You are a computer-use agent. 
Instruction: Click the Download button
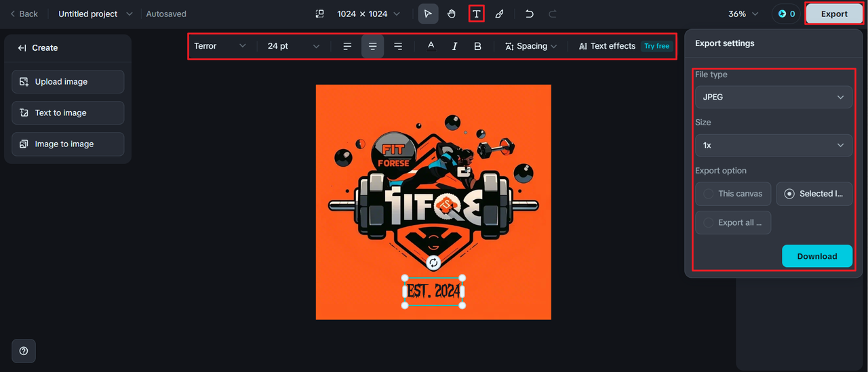817,256
